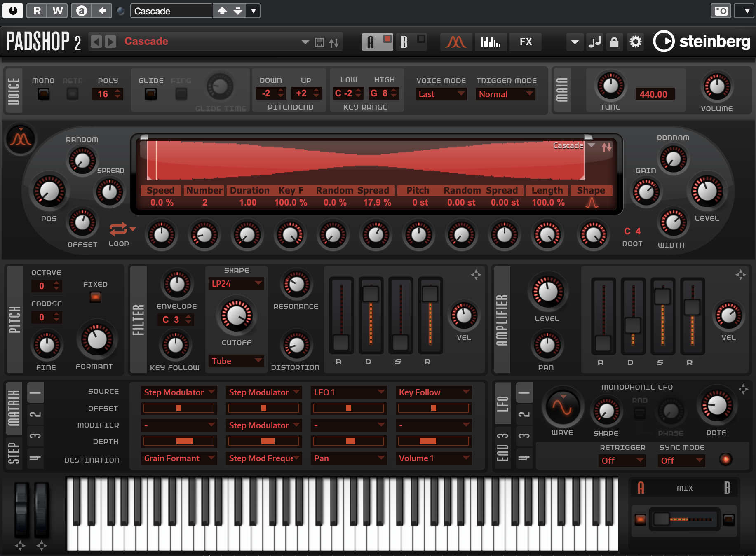Switch to the FX page
This screenshot has width=756, height=556.
coord(526,42)
